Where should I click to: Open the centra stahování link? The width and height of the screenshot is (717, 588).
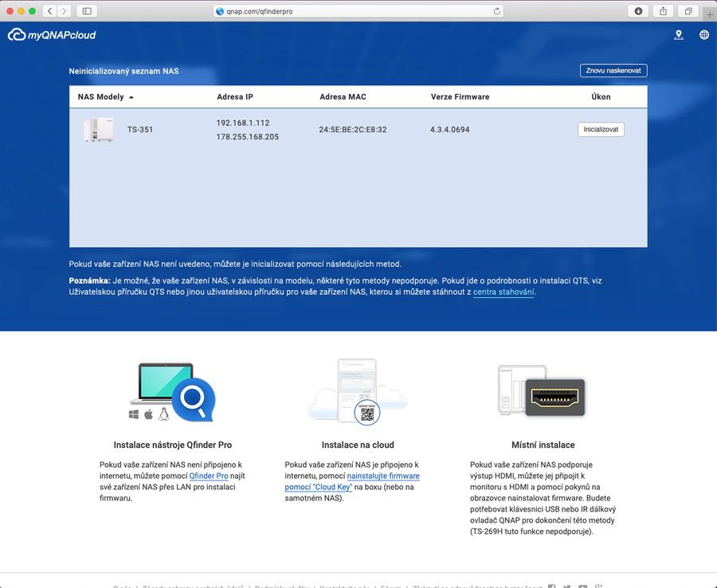click(503, 292)
